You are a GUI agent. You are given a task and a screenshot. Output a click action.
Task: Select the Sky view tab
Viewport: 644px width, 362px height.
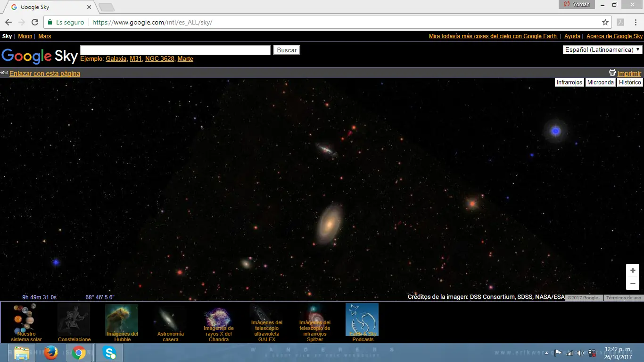(x=7, y=36)
